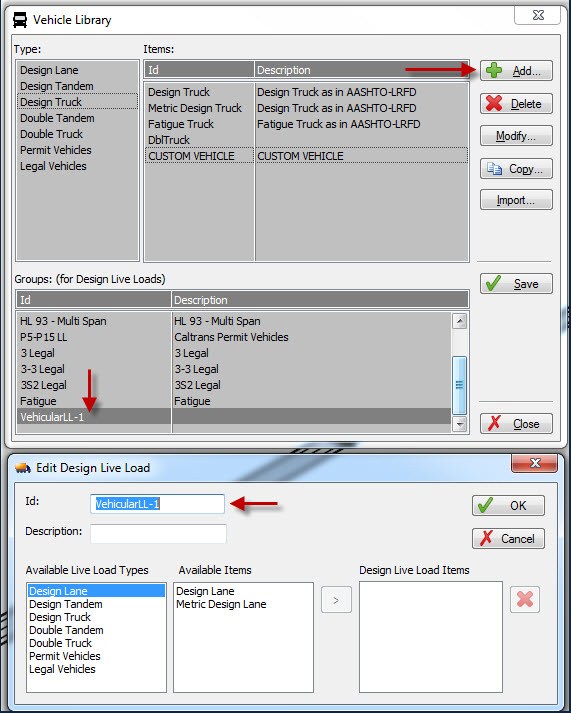This screenshot has height=713, width=571.
Task: Confirm edits using the OK checkmark button
Action: (508, 505)
